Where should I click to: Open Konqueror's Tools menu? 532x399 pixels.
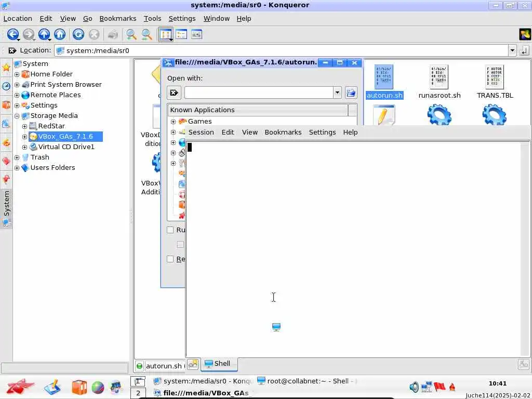152,19
